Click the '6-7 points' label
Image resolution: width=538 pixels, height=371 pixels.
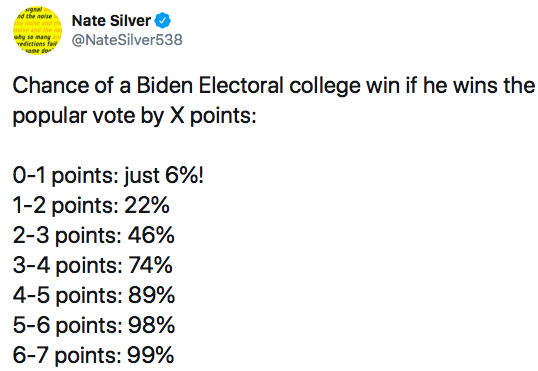[67, 355]
